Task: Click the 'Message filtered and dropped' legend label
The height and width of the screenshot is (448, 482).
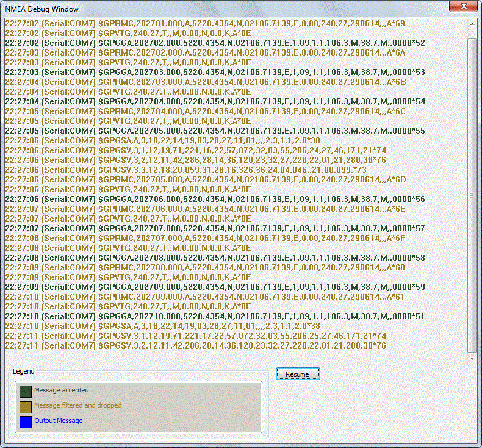Action: pos(77,405)
